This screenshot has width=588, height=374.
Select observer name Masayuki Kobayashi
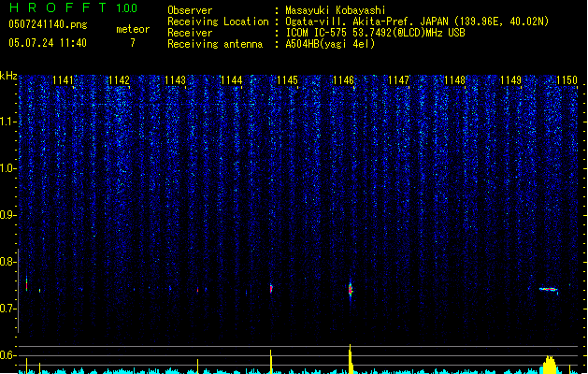(336, 10)
